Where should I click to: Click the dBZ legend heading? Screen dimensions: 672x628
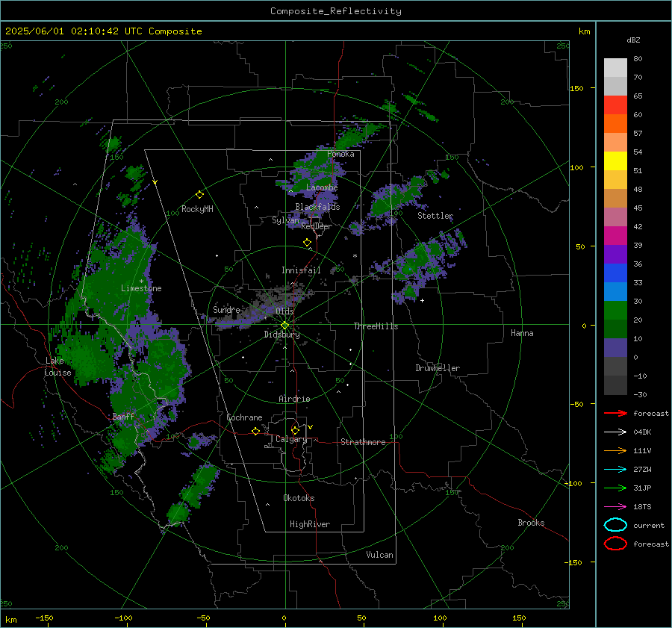[633, 40]
